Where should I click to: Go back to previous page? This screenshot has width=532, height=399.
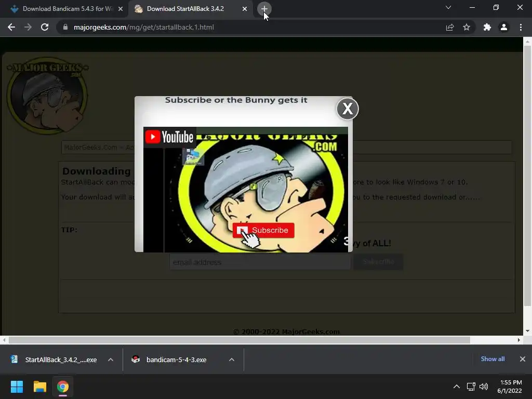coord(11,27)
